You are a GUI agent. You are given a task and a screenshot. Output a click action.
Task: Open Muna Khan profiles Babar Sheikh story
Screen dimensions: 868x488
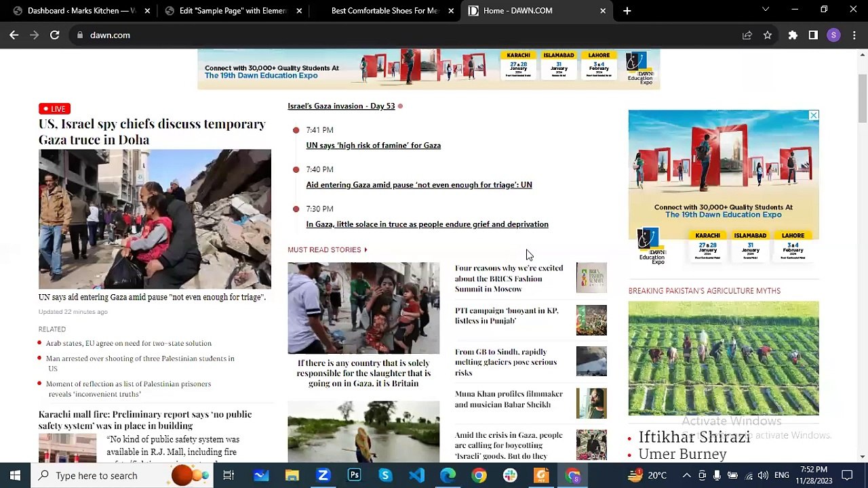509,399
